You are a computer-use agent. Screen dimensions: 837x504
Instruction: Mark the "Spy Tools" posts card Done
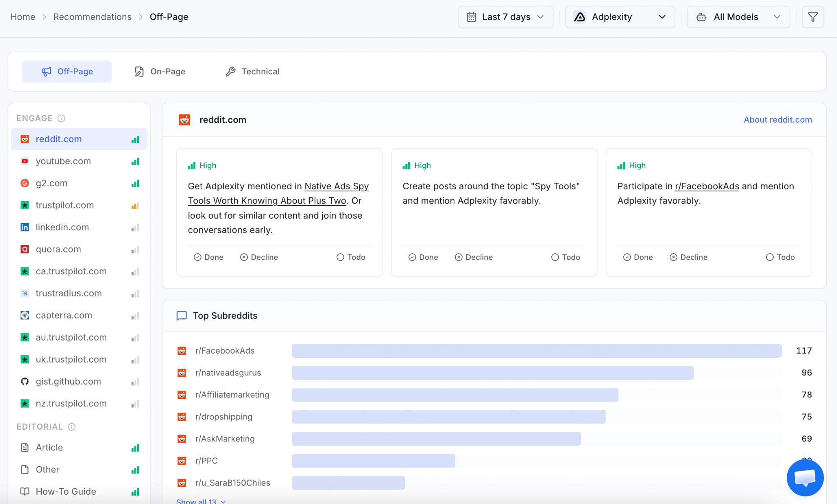tap(423, 257)
